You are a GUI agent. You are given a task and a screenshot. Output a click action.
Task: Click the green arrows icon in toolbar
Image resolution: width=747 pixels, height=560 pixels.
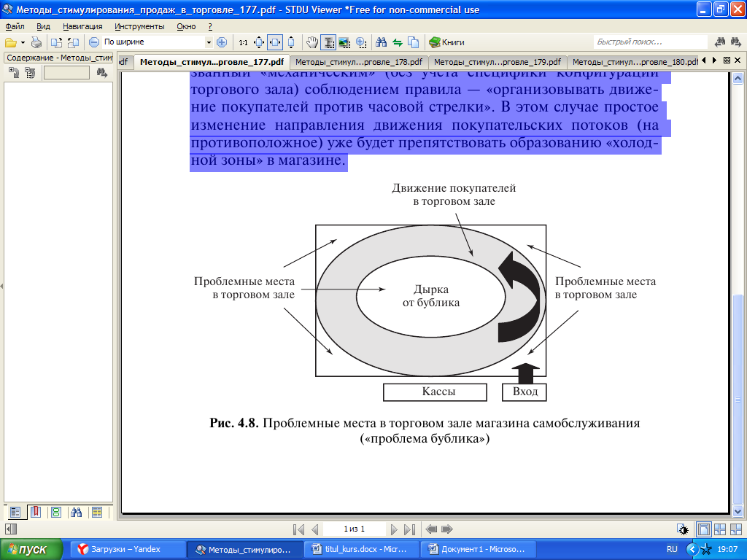tap(398, 42)
